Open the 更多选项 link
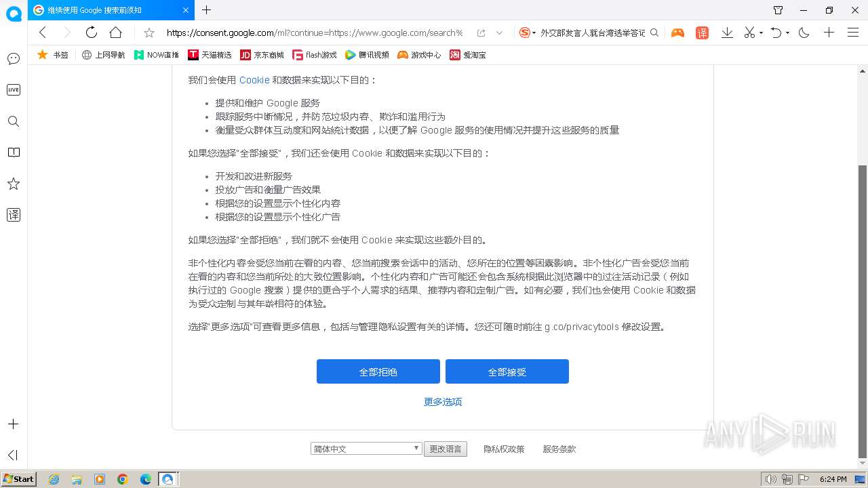This screenshot has height=488, width=868. 443,402
